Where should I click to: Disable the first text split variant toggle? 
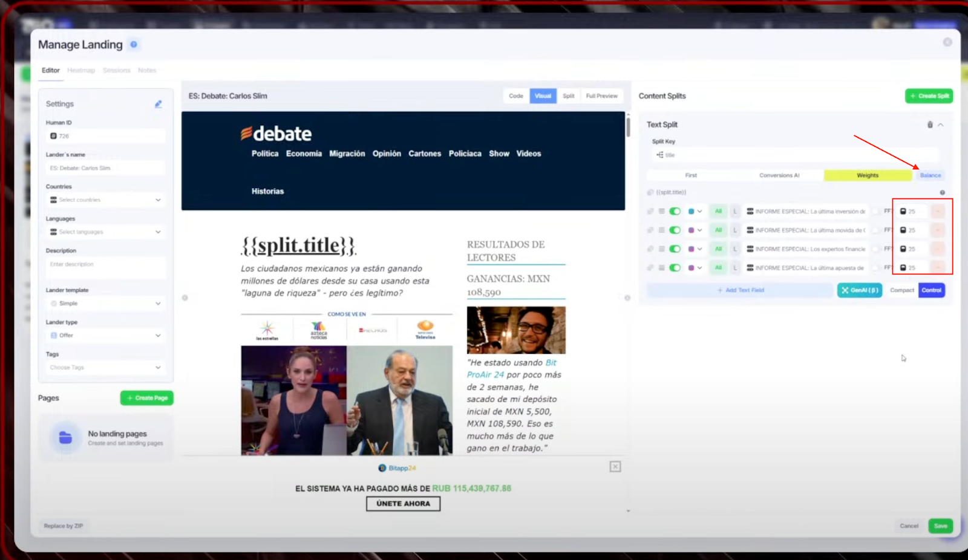click(675, 212)
